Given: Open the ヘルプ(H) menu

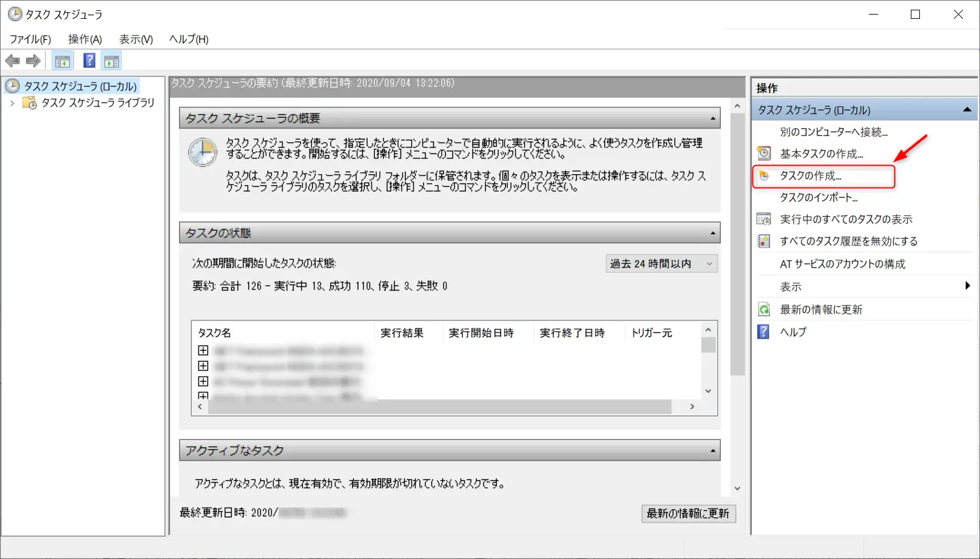Looking at the screenshot, I should [x=189, y=39].
